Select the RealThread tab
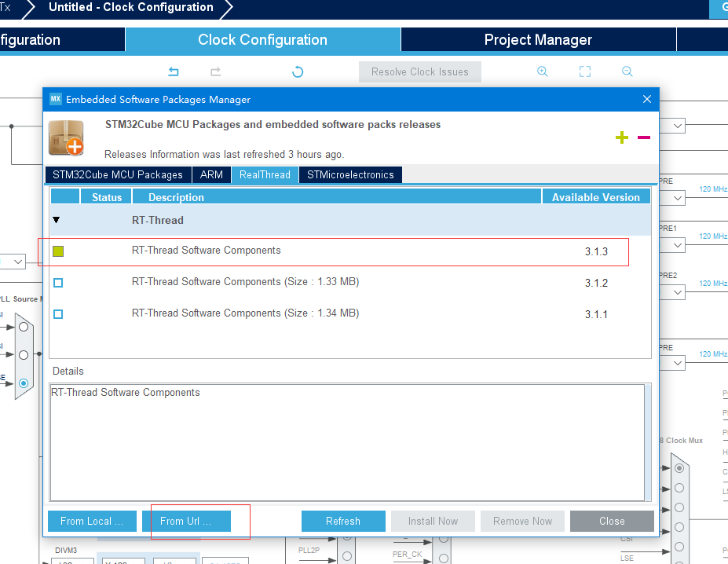Image resolution: width=728 pixels, height=564 pixels. coord(265,174)
